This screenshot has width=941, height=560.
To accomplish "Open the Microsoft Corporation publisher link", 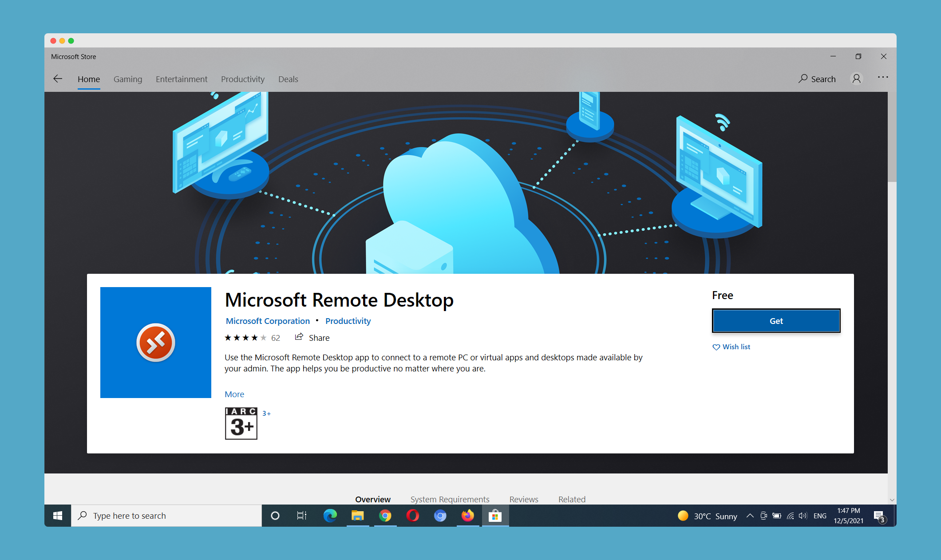I will [268, 321].
